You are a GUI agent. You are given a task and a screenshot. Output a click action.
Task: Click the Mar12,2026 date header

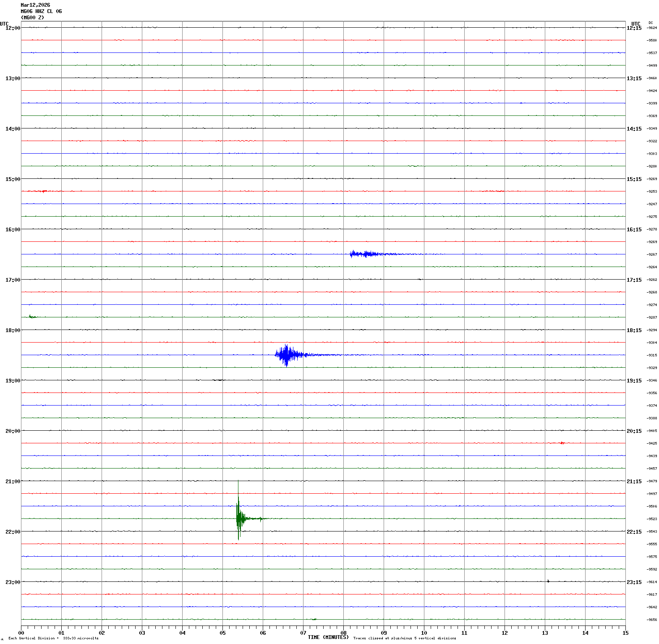click(35, 5)
